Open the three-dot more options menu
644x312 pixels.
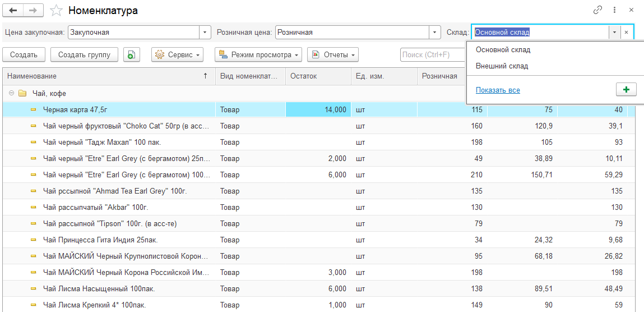tap(614, 10)
